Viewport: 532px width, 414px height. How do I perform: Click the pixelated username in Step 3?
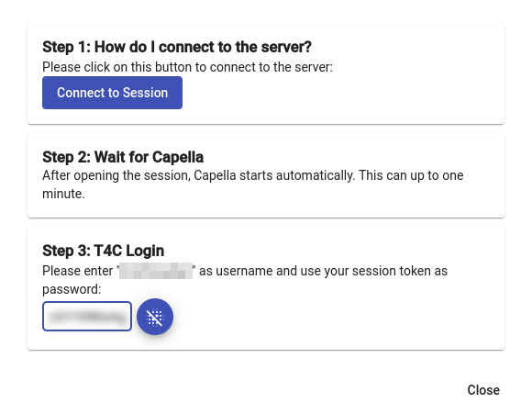(x=156, y=271)
